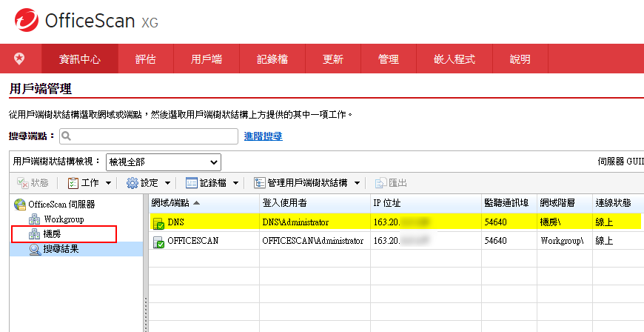Image resolution: width=644 pixels, height=332 pixels.
Task: Click the 用戶端管理 page heading
Action: (40, 88)
